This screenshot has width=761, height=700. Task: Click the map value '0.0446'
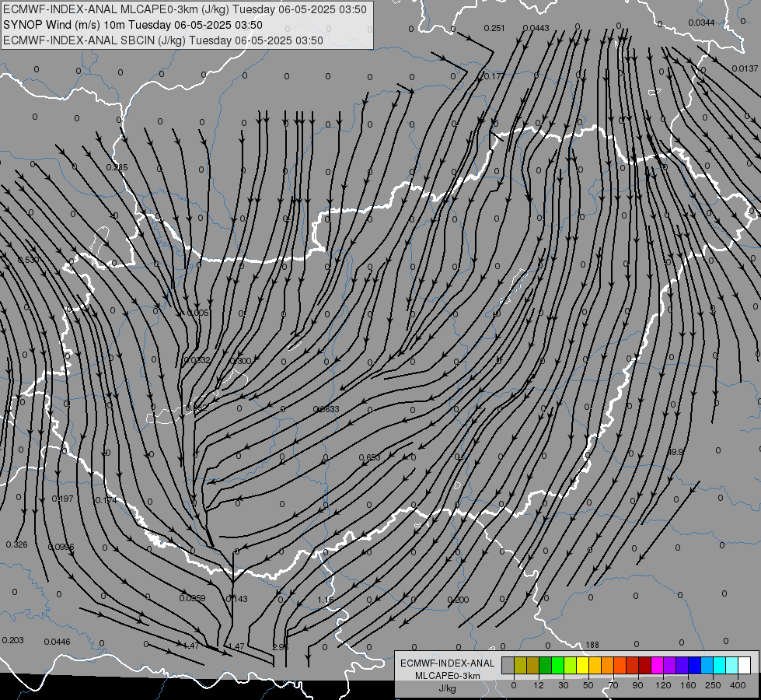point(58,642)
